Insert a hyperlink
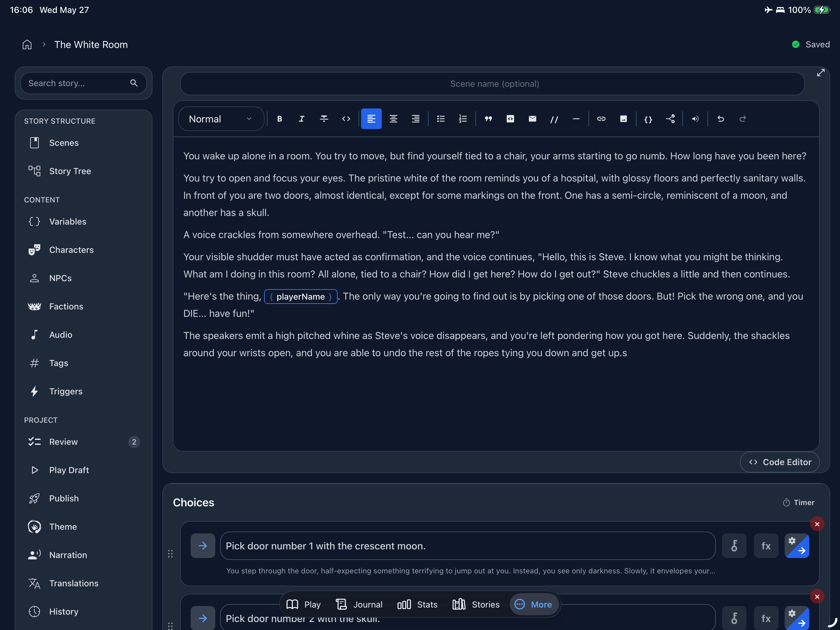Viewport: 840px width, 630px height. tap(601, 119)
